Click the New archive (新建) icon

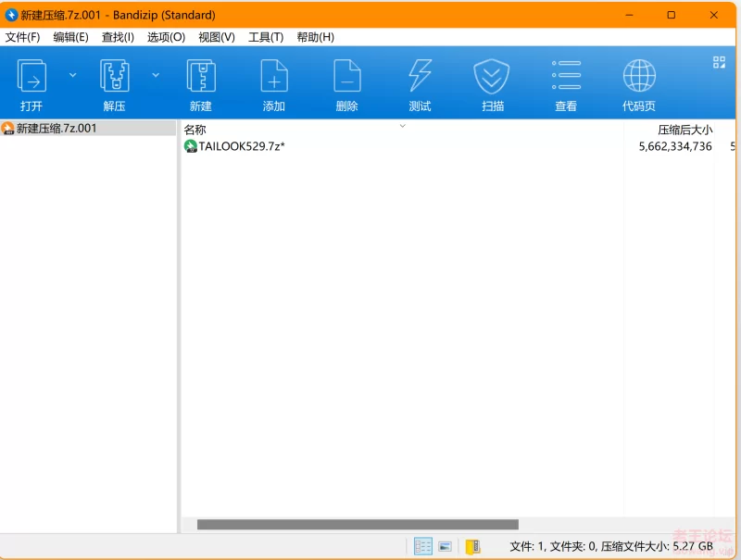click(x=201, y=76)
